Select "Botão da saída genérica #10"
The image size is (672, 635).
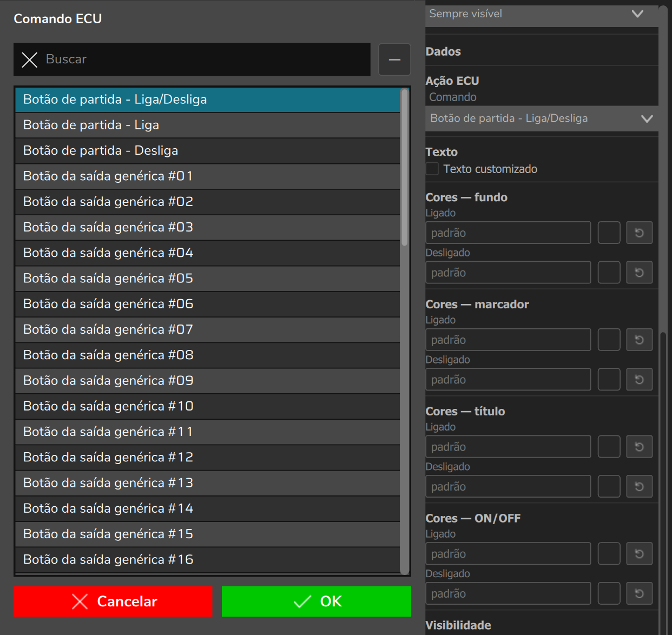[x=207, y=406]
